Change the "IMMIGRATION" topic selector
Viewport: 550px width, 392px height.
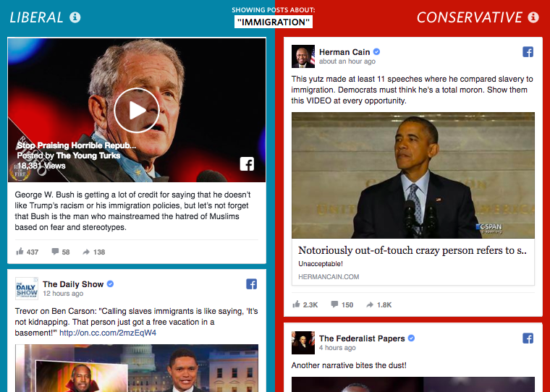(274, 22)
